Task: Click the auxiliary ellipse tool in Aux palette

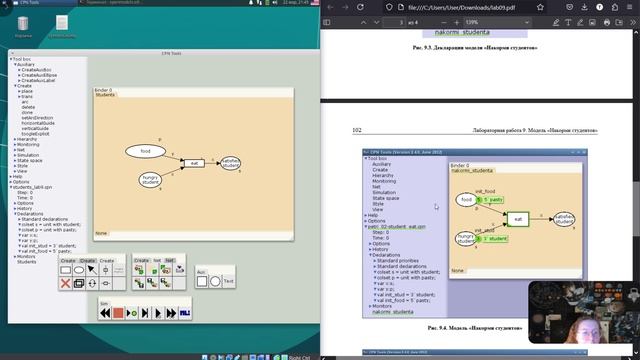Action: point(215,281)
